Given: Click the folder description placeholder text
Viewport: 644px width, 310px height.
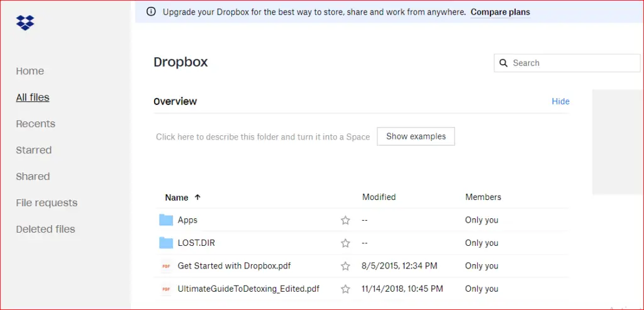Looking at the screenshot, I should click(x=263, y=136).
